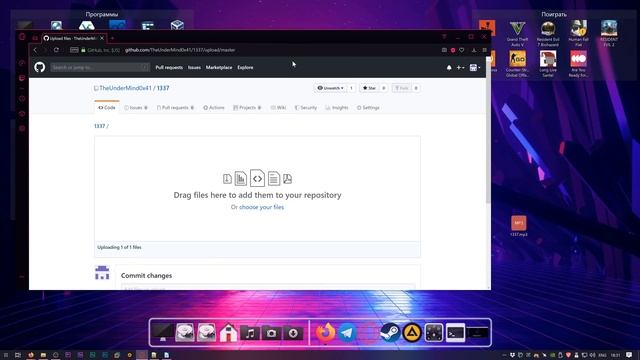Launch Telegram from the dock

point(347,333)
